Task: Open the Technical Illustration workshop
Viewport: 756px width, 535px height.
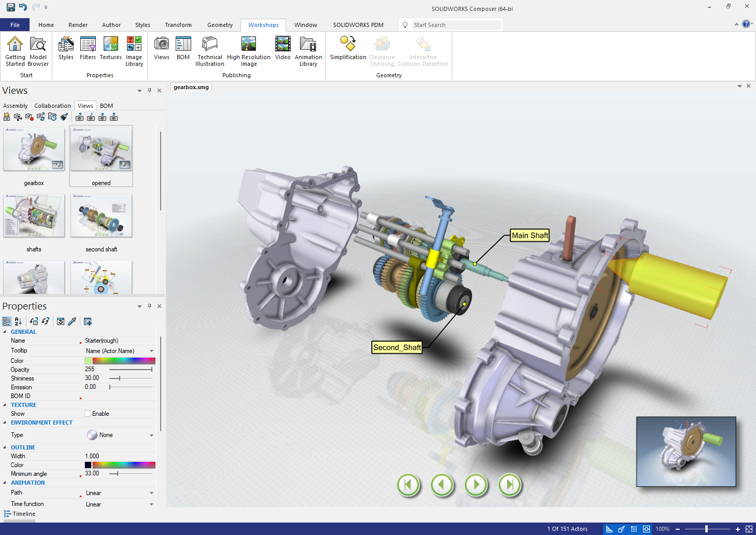Action: point(210,51)
